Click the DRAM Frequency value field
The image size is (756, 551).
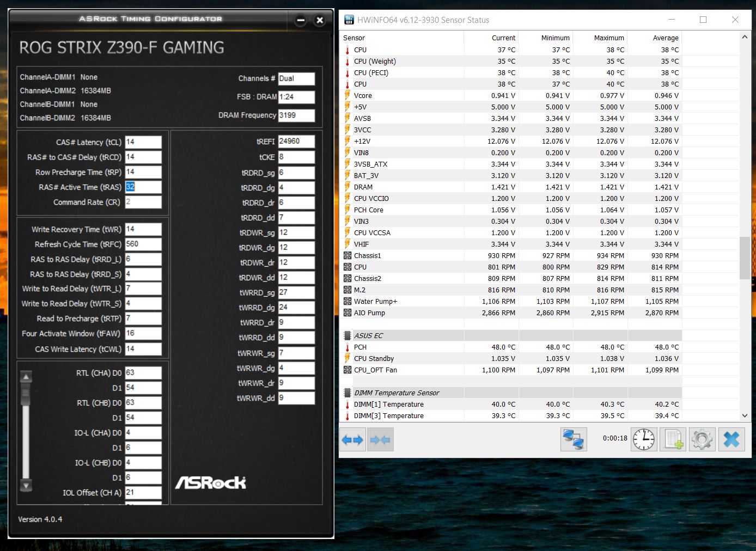point(296,115)
